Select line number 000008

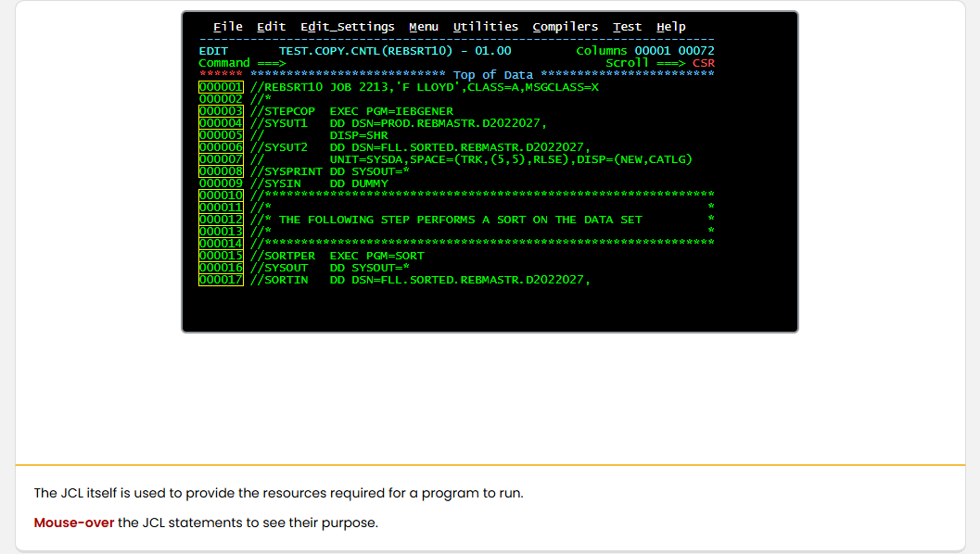pyautogui.click(x=221, y=171)
